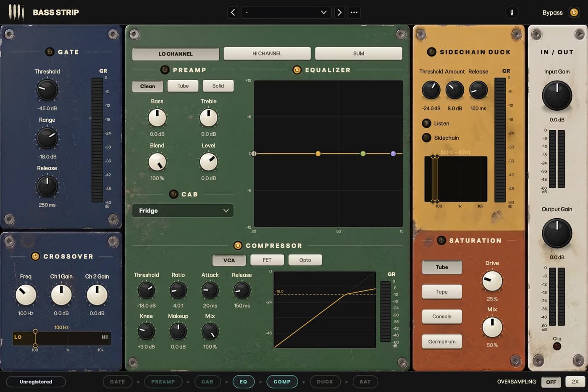Set oversampling to OFF

click(x=551, y=382)
